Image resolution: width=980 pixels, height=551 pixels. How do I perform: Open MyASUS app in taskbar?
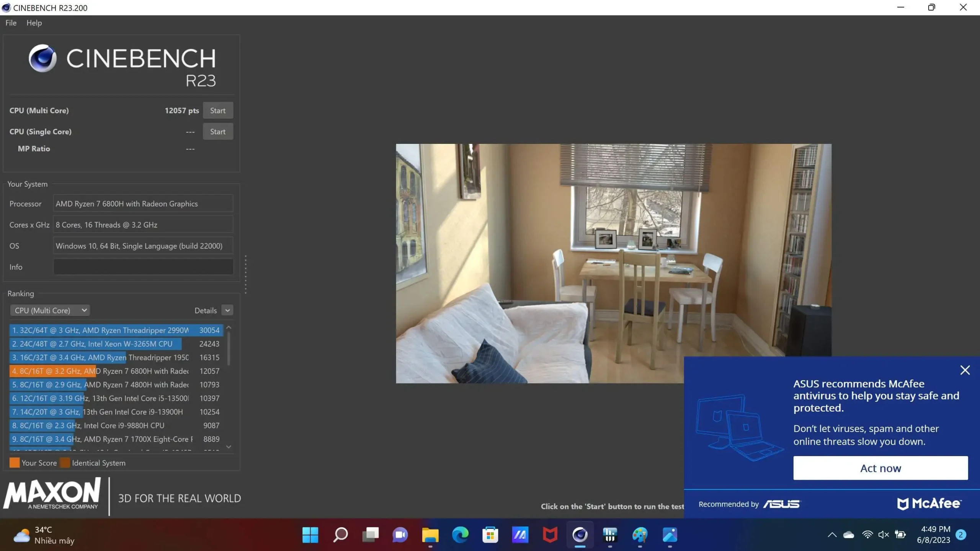520,535
